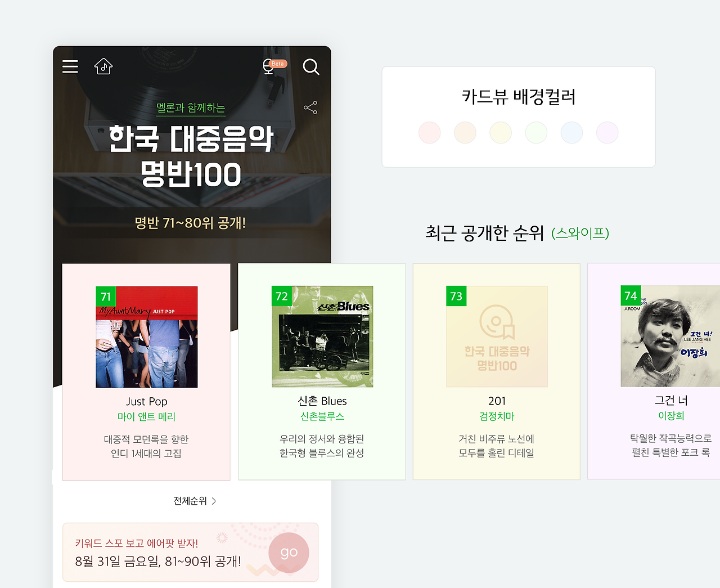The image size is (720, 588).
Task: Pick the yellow background color swatch
Action: click(501, 133)
